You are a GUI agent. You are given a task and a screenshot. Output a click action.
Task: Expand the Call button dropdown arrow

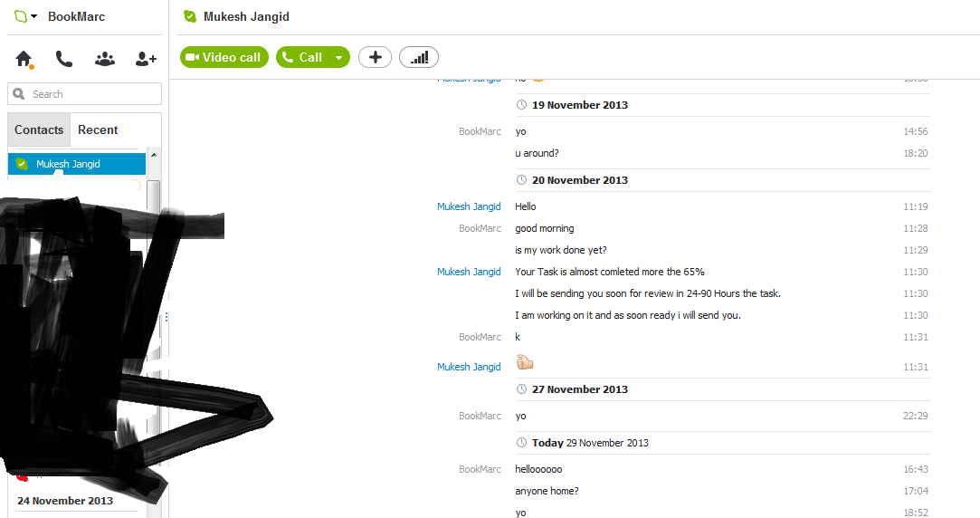click(x=339, y=58)
